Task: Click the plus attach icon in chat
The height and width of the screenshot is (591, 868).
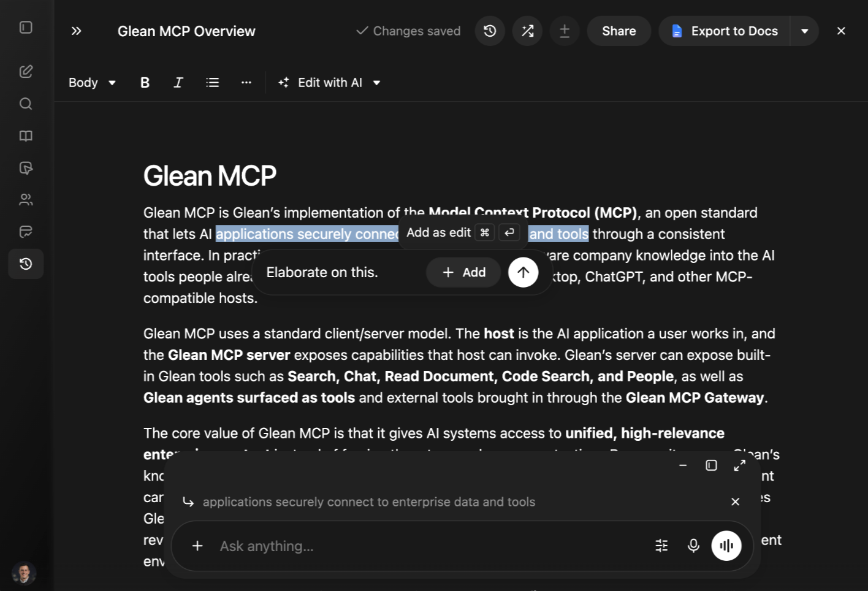Action: (197, 546)
